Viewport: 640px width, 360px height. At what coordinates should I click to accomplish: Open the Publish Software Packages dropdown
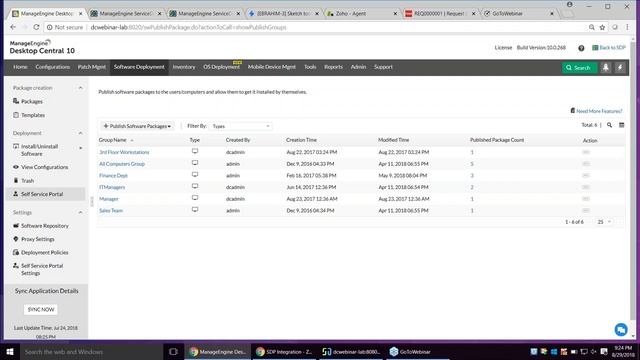coord(137,126)
